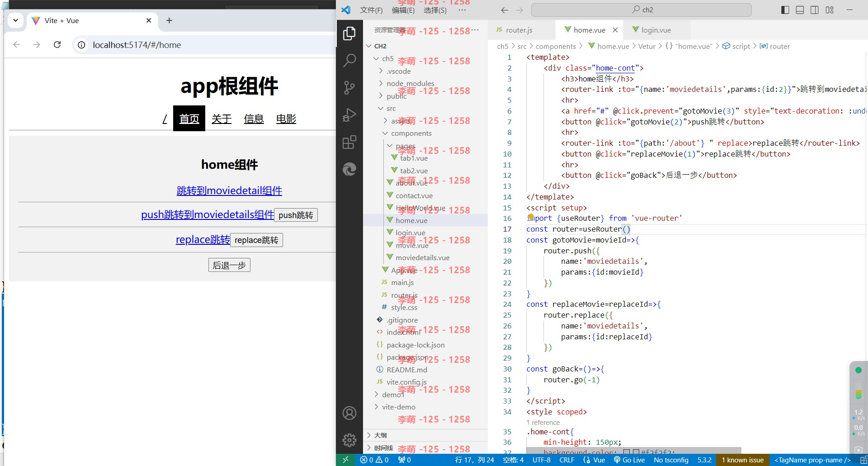Open the 文件(F) menu
This screenshot has height=466, width=868.
tap(371, 10)
